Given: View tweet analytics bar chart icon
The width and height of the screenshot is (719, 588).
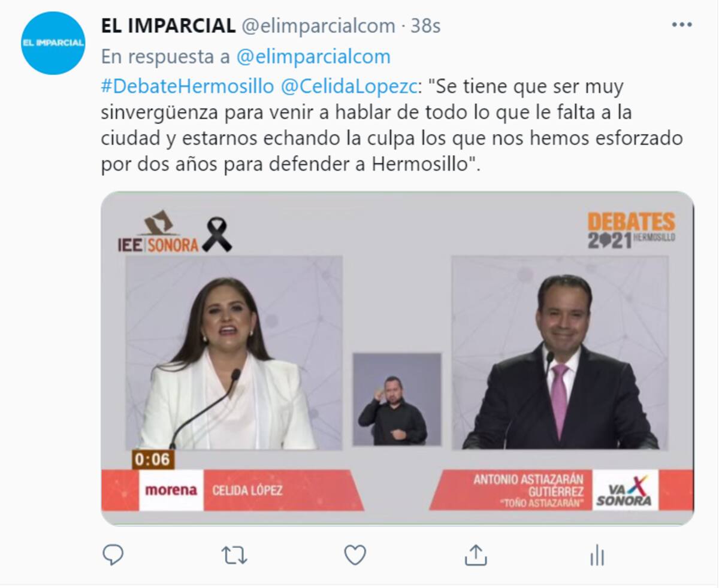Looking at the screenshot, I should pos(597,556).
